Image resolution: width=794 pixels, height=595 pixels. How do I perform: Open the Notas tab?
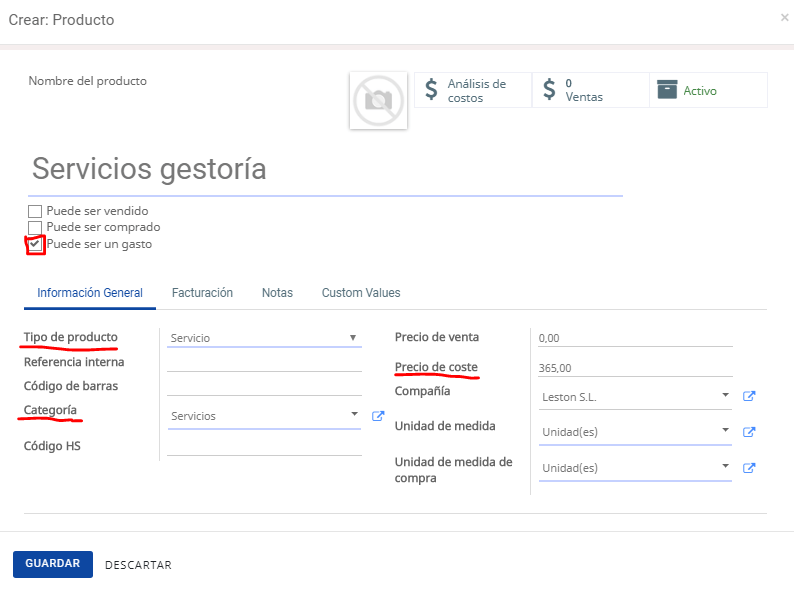point(277,293)
